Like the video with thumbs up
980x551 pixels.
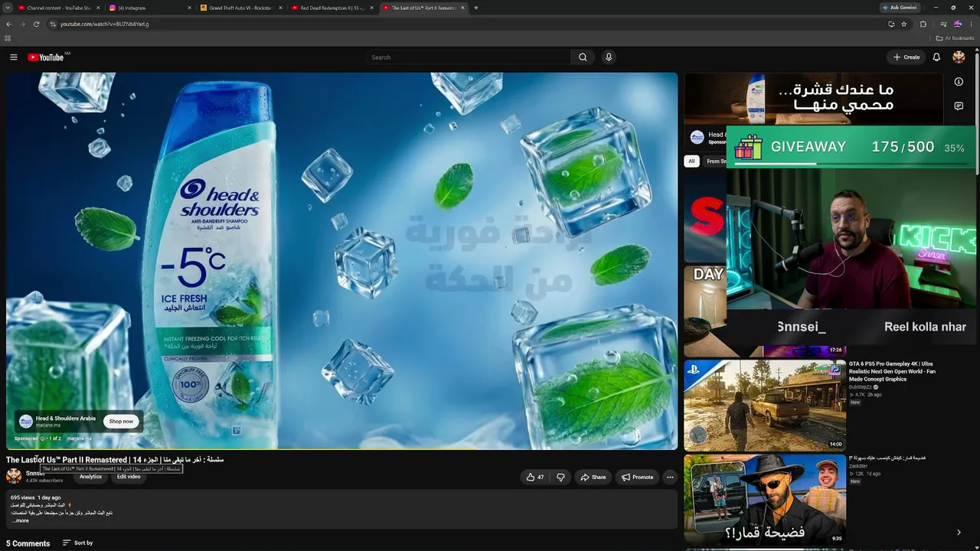[x=535, y=477]
